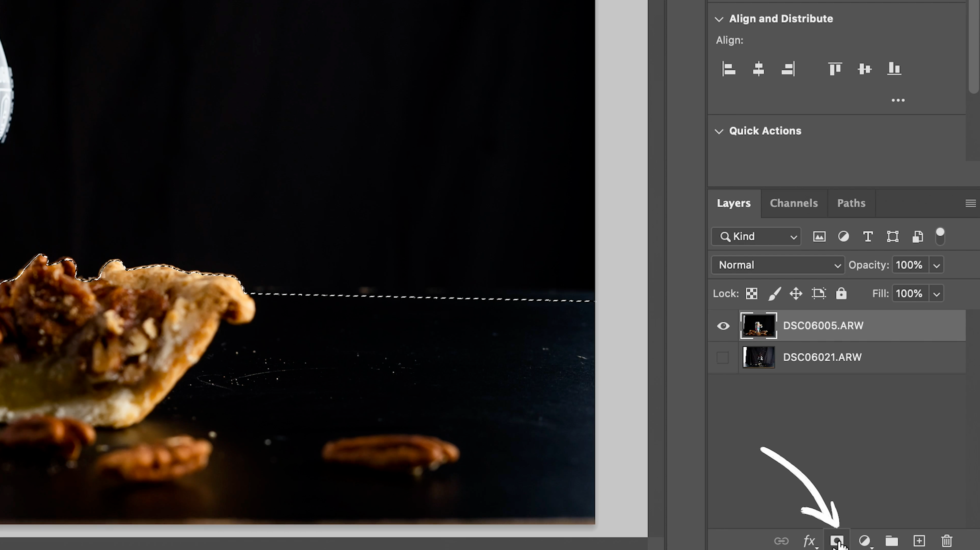Switch to the Channels tab
This screenshot has width=980, height=550.
pos(794,203)
